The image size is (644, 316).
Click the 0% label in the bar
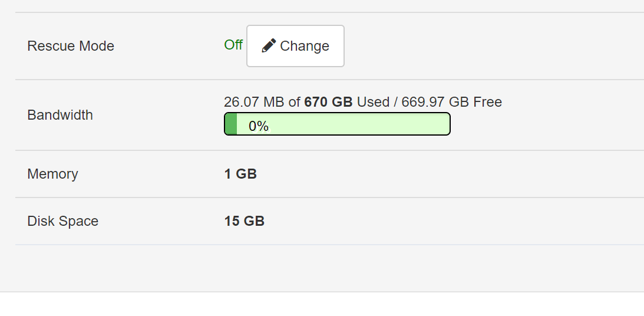pyautogui.click(x=259, y=126)
